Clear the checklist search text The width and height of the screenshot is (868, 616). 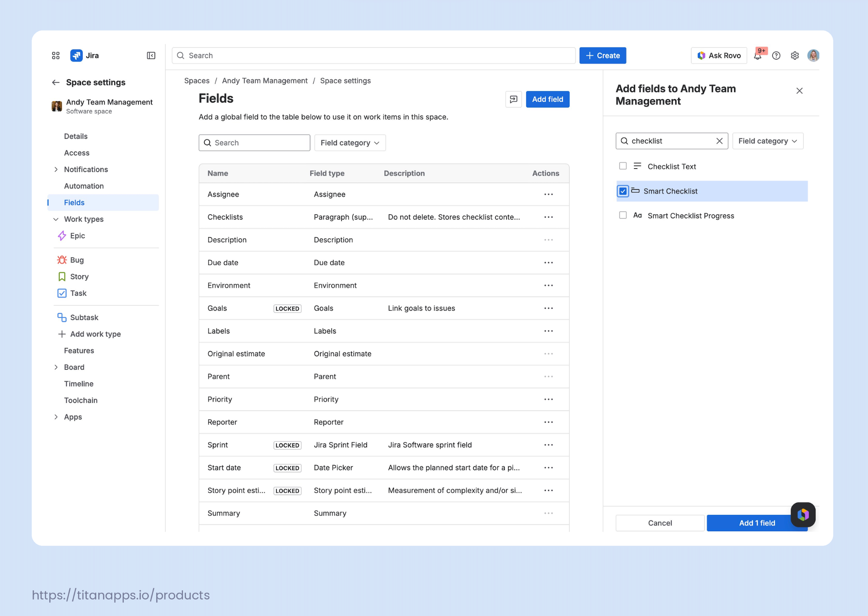pyautogui.click(x=719, y=141)
